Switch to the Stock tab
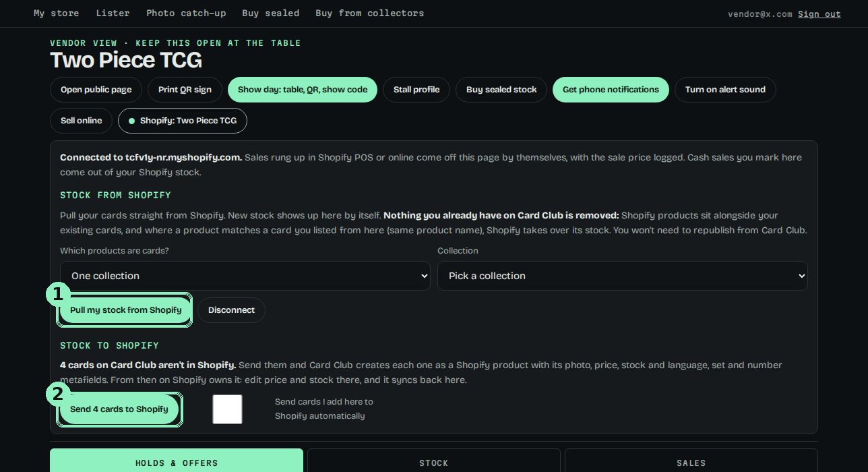The height and width of the screenshot is (472, 868). pos(434,463)
